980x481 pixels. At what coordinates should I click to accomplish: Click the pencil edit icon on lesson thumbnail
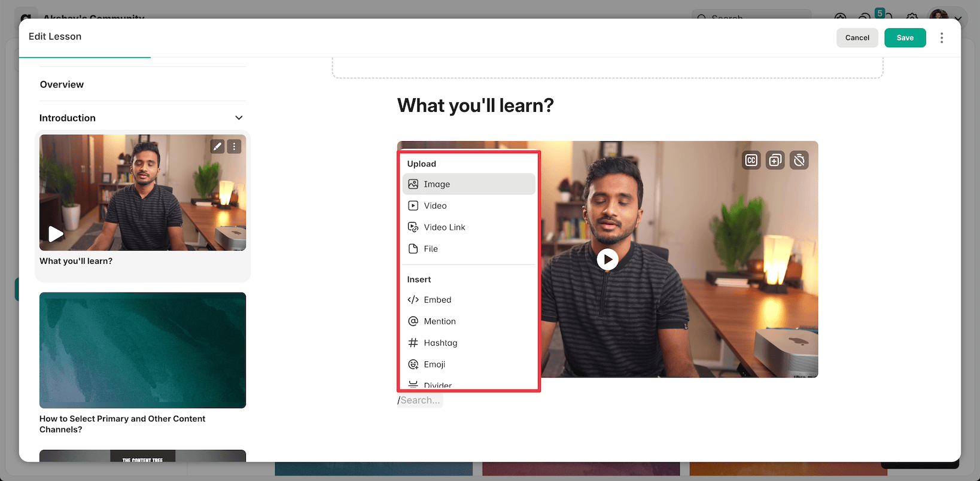coord(217,147)
